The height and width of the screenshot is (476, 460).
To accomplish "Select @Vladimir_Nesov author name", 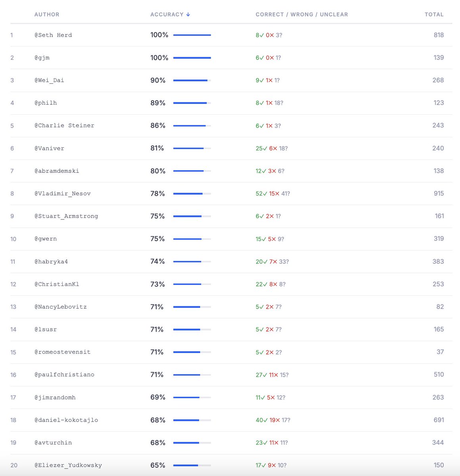I will [63, 194].
